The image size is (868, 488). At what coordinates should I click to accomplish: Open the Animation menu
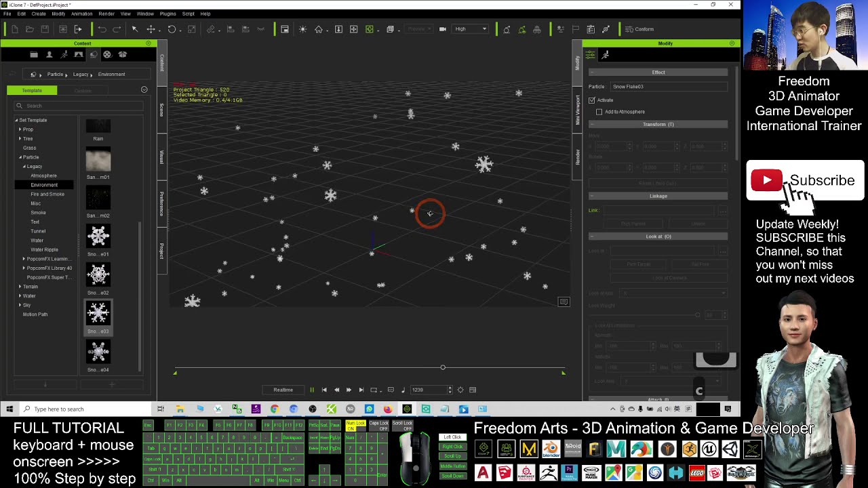point(81,14)
